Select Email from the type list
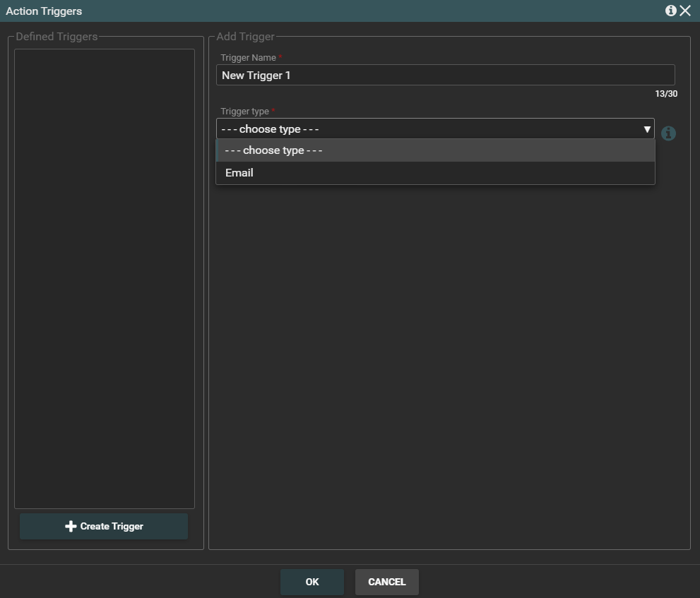Viewport: 700px width, 598px height. click(x=239, y=173)
